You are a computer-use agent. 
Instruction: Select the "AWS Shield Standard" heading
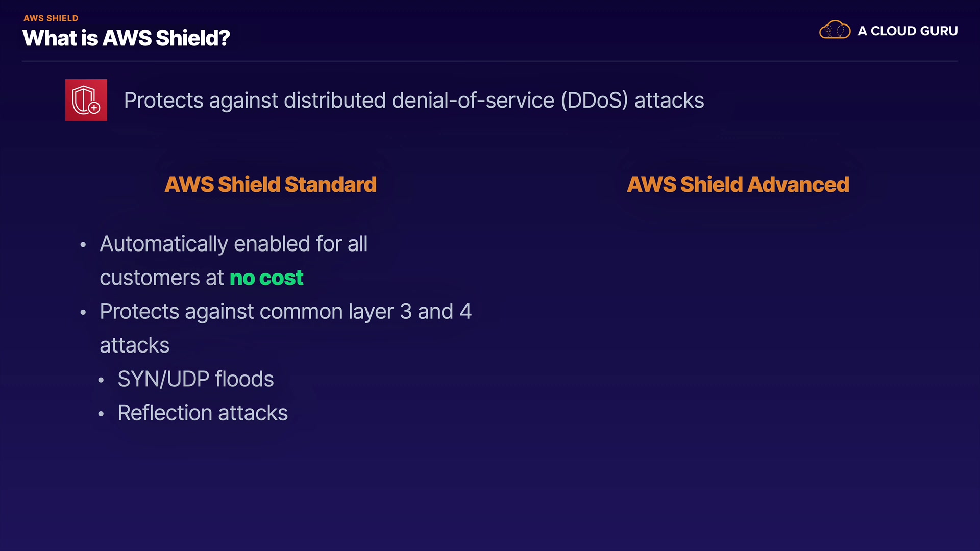pyautogui.click(x=271, y=185)
